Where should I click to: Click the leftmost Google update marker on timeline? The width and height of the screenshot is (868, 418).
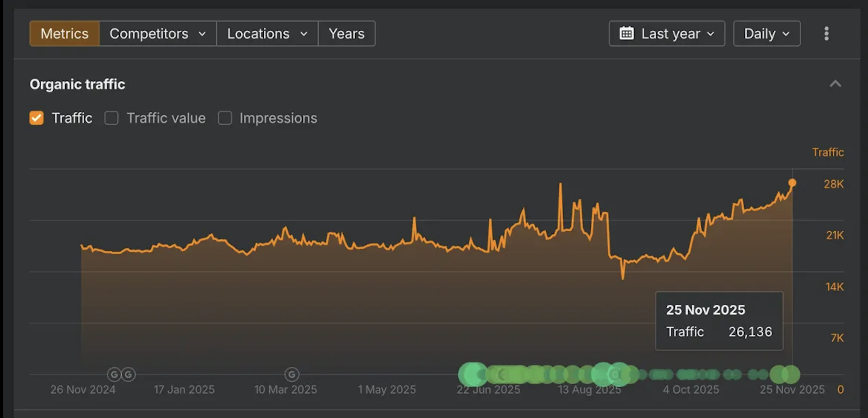click(x=114, y=374)
